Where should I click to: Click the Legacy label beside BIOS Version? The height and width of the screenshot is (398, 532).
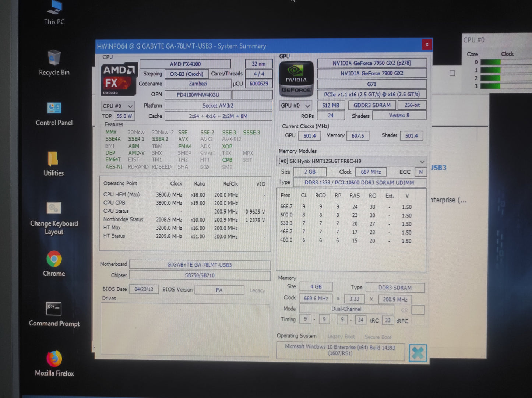point(257,290)
